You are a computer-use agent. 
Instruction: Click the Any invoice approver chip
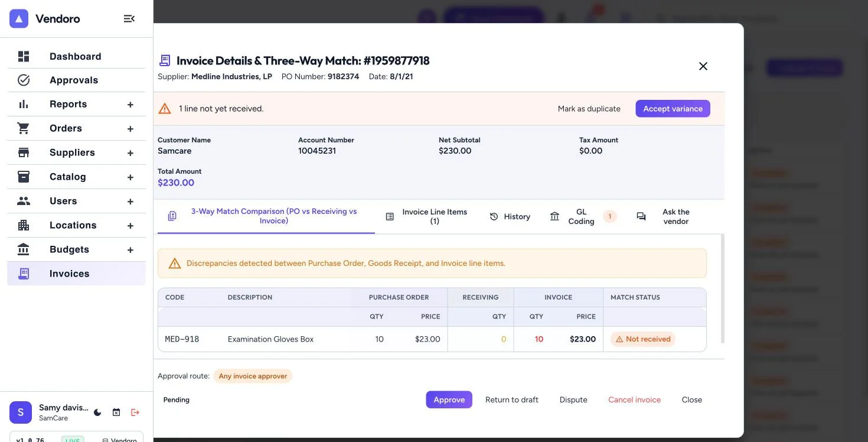click(253, 376)
